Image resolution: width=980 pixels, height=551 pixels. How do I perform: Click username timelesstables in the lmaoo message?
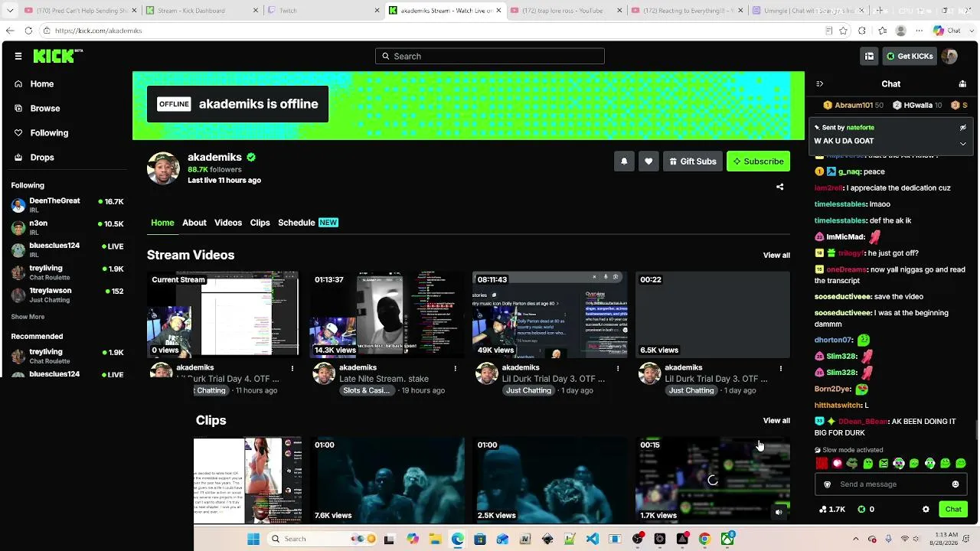click(x=841, y=204)
